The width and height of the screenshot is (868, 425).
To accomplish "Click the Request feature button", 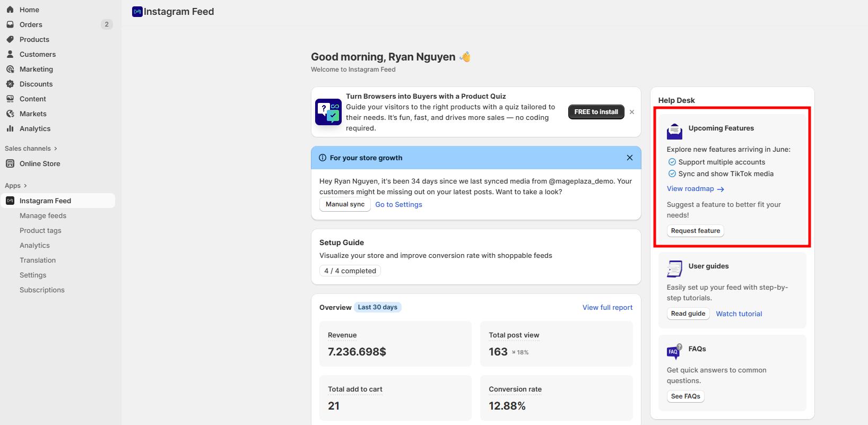I will [x=695, y=231].
